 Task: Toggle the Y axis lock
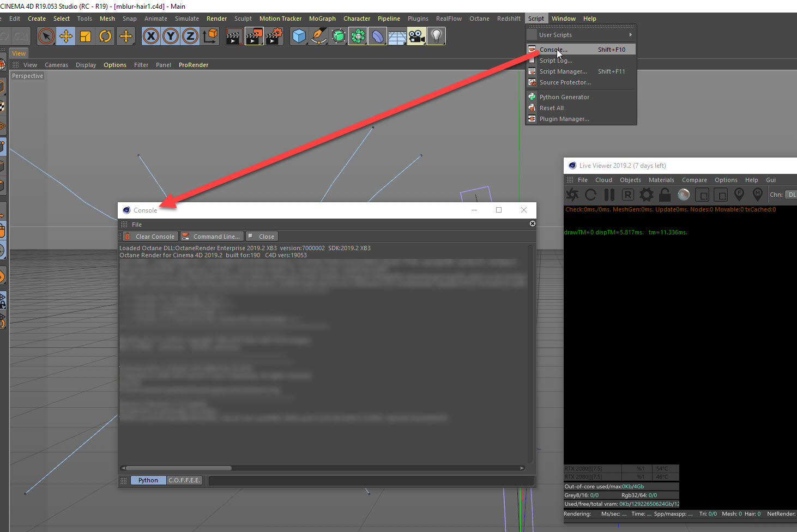click(x=171, y=37)
